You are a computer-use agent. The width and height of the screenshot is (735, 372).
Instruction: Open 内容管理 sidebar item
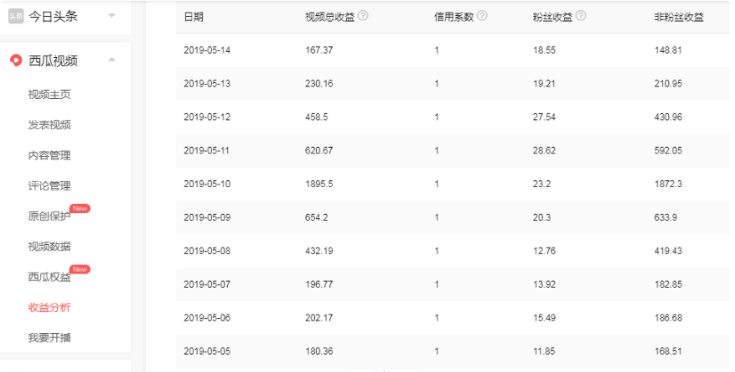[x=49, y=155]
